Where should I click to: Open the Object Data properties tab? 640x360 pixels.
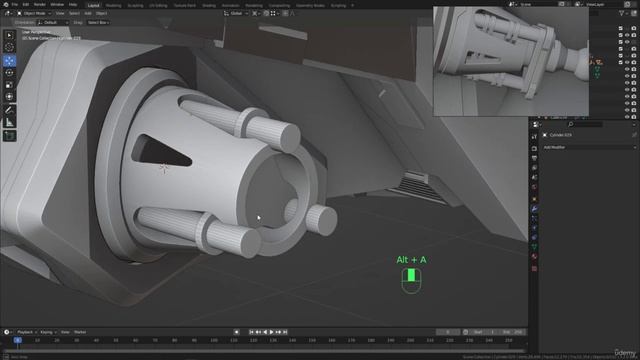pyautogui.click(x=534, y=247)
